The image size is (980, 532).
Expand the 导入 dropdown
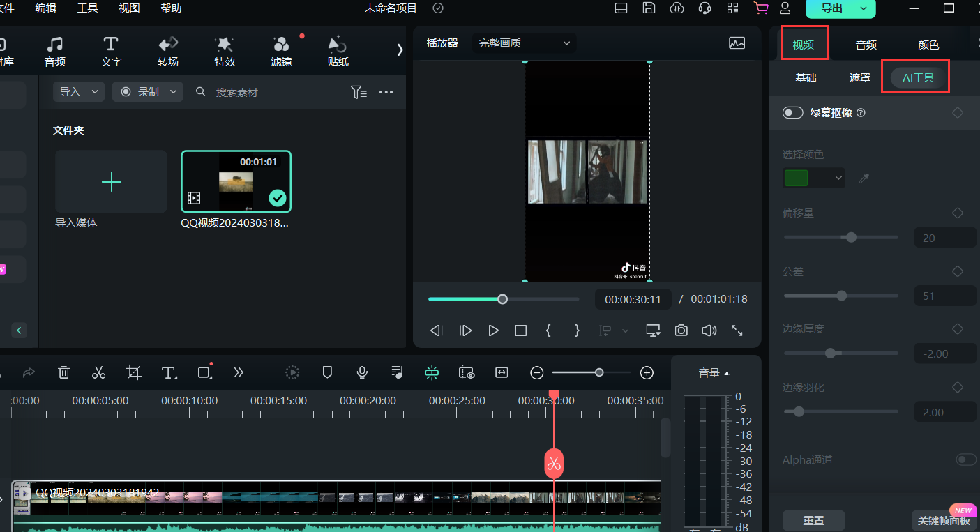point(78,92)
